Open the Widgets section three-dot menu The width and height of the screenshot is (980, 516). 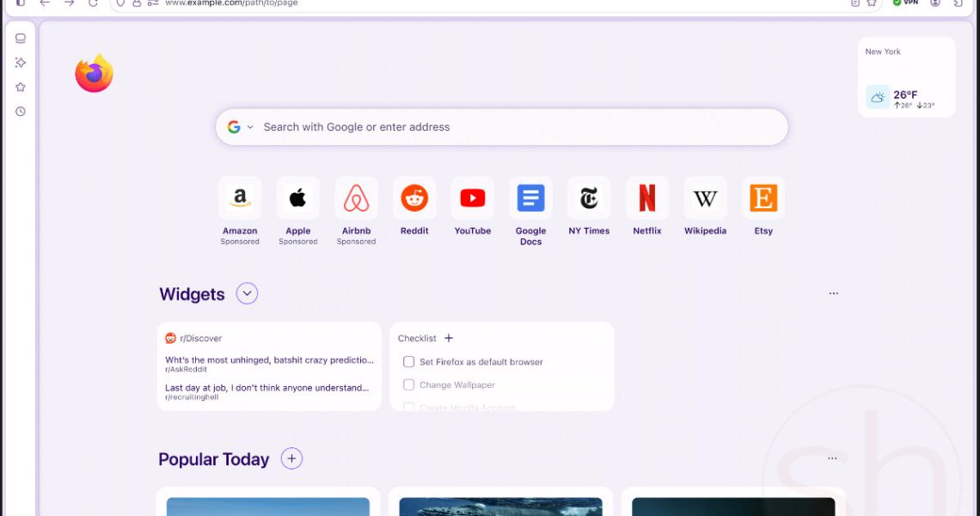pos(833,294)
